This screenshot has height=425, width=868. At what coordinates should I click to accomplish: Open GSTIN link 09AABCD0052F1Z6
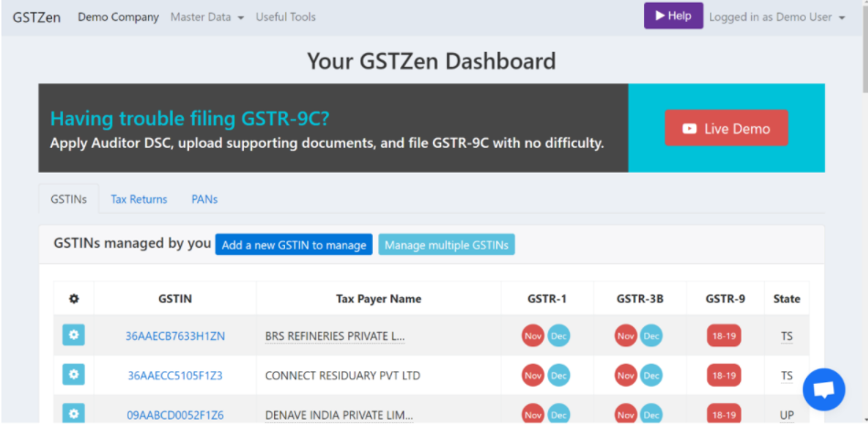175,415
